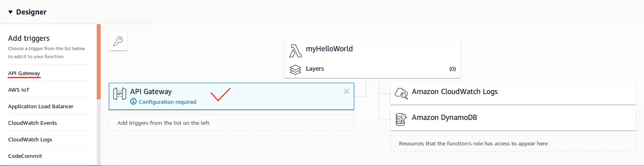Click the Amazon CloudWatch Logs icon
The width and height of the screenshot is (644, 166).
(401, 93)
